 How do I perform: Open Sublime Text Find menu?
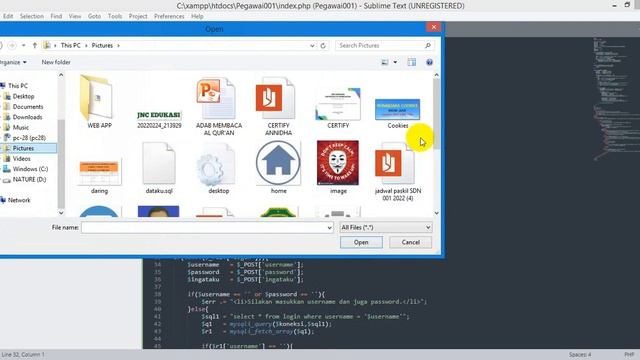tap(56, 16)
